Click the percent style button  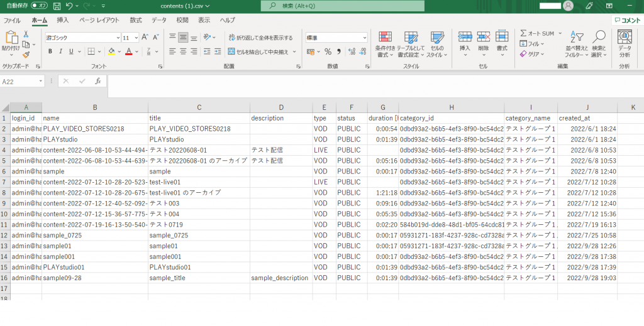pyautogui.click(x=328, y=52)
